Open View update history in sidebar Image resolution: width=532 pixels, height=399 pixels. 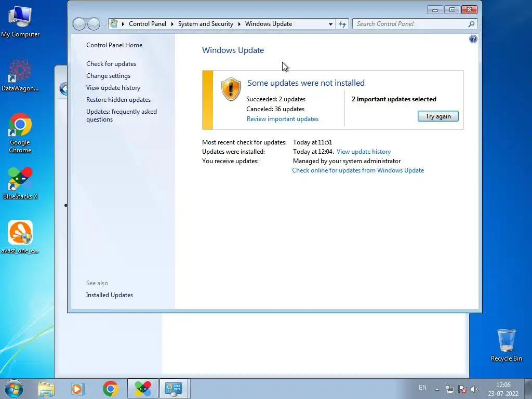pyautogui.click(x=113, y=87)
